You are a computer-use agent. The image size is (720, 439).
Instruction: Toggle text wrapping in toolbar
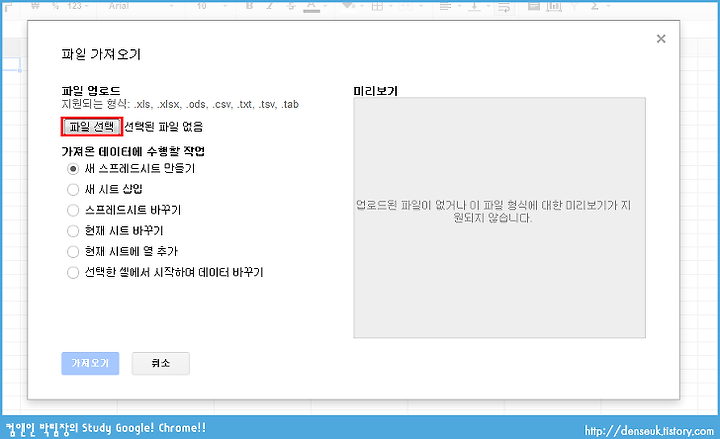[504, 6]
